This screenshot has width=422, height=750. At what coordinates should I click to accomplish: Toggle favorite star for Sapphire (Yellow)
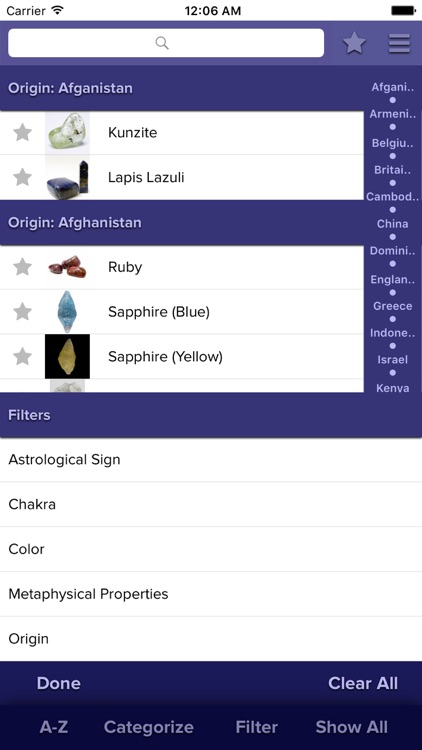tap(22, 356)
